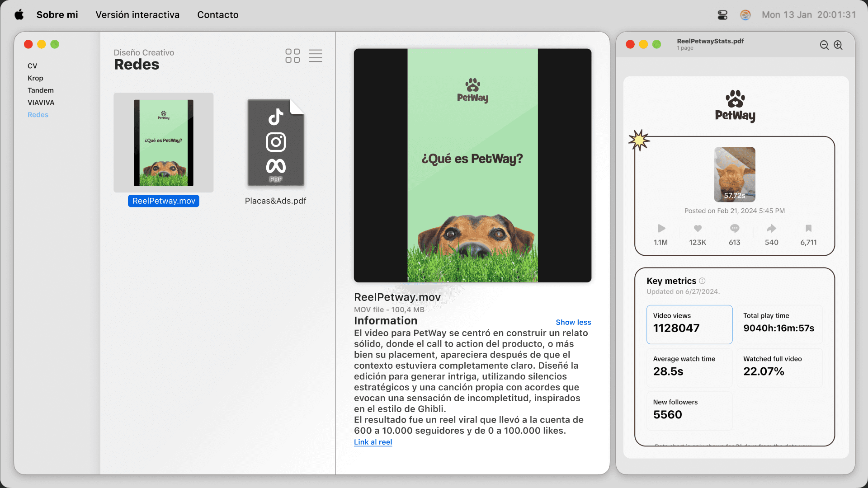The width and height of the screenshot is (868, 488).
Task: Click the zoom out magnifier icon
Action: tap(824, 45)
